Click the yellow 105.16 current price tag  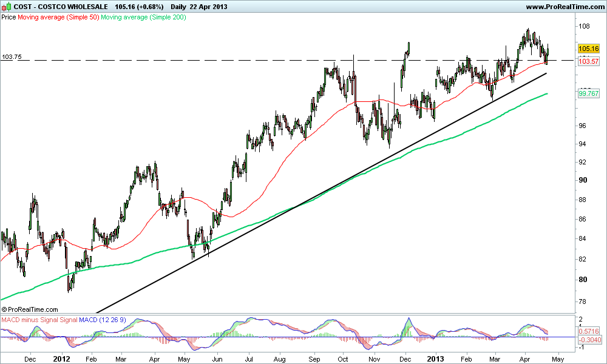tap(588, 49)
